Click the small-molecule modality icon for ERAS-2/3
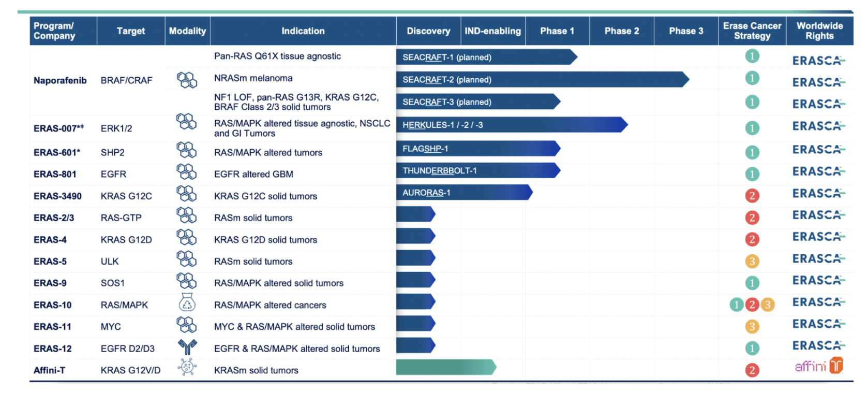868x405 pixels. click(x=187, y=215)
